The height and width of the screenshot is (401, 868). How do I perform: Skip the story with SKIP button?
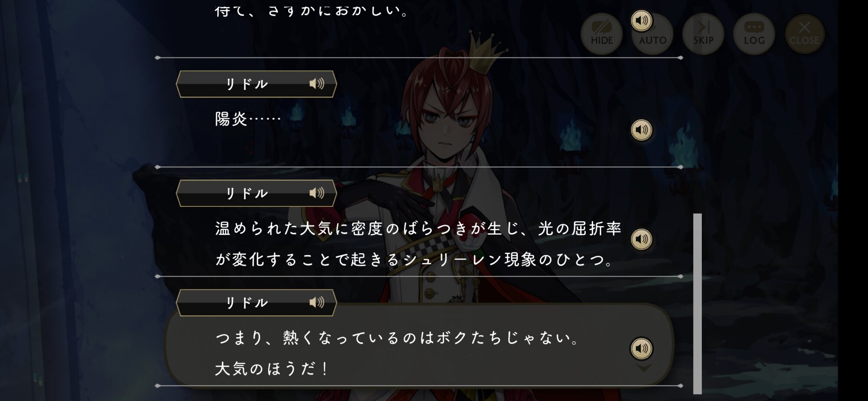[x=703, y=34]
